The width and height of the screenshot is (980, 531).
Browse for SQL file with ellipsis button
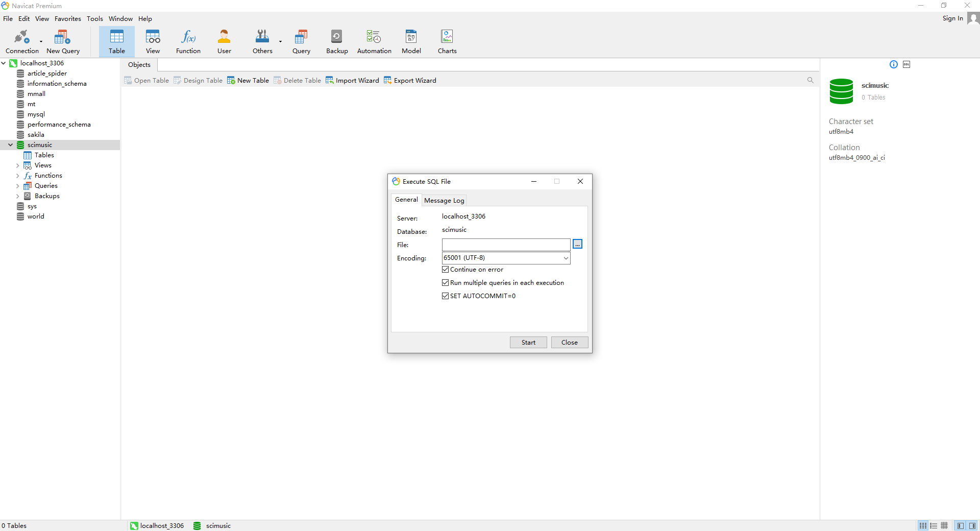click(577, 244)
